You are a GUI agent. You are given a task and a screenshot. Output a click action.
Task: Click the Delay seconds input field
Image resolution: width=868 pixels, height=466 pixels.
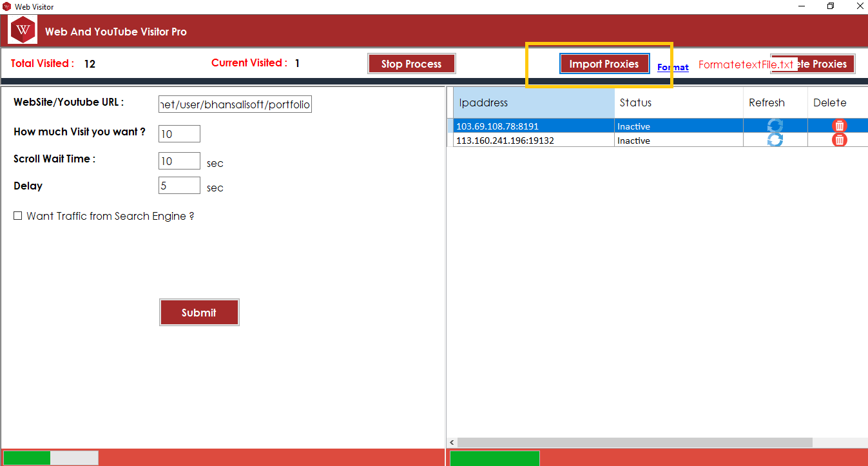click(179, 186)
